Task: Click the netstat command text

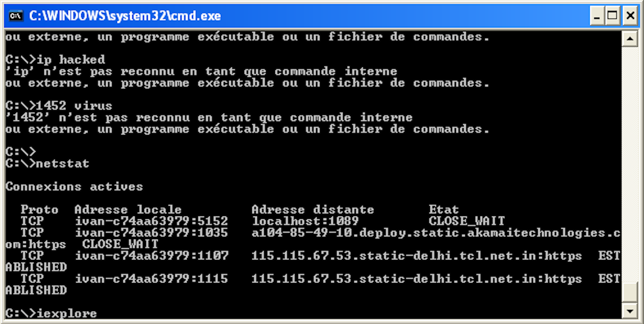Action: 62,163
